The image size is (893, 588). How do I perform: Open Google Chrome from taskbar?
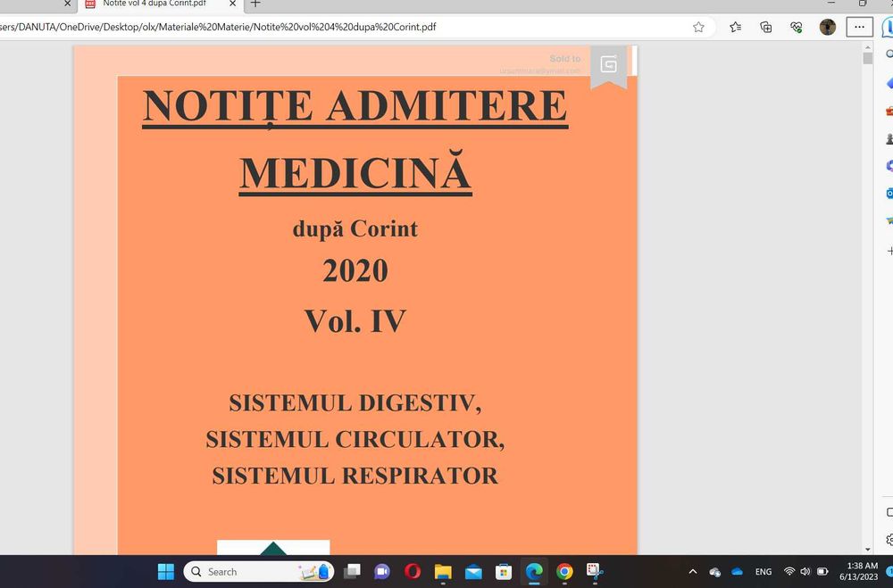coord(564,571)
